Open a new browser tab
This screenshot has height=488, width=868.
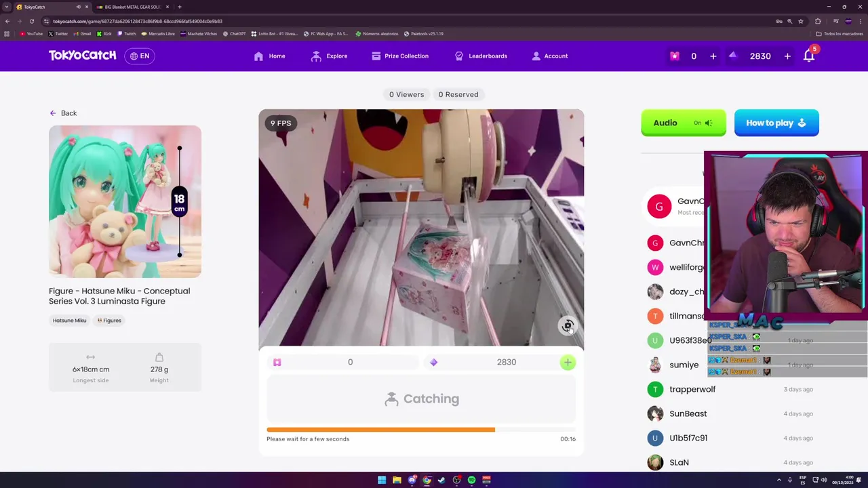179,7
